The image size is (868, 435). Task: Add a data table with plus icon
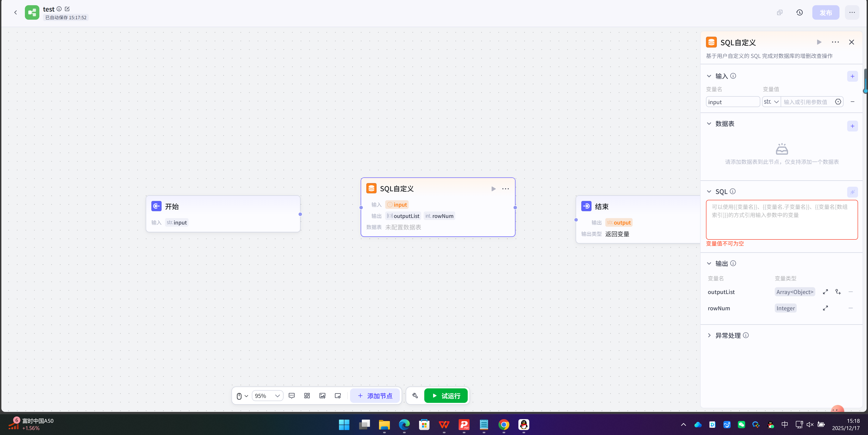click(852, 126)
